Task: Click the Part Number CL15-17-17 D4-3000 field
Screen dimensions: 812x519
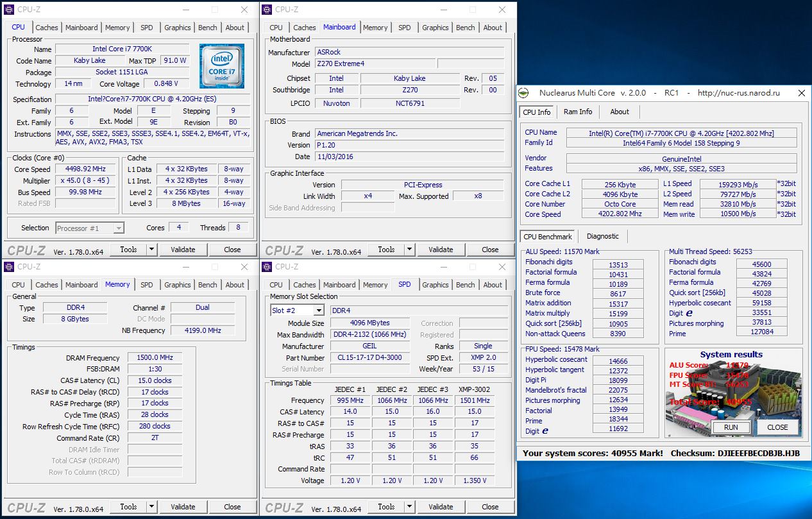Action: pyautogui.click(x=369, y=358)
